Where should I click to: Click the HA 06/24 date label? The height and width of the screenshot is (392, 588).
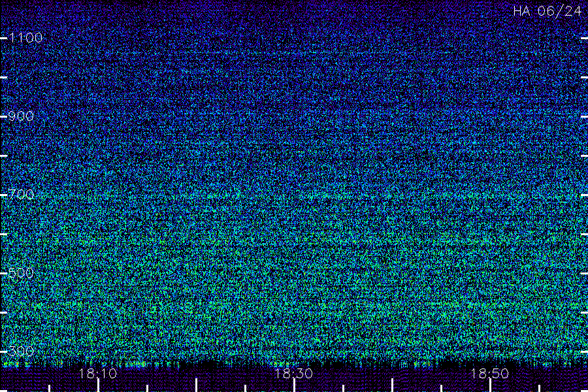(x=547, y=11)
